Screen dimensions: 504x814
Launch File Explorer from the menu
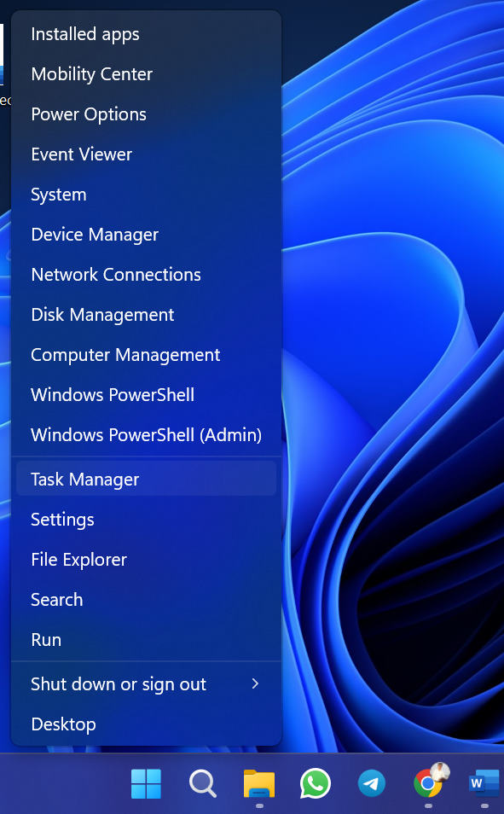click(x=146, y=560)
